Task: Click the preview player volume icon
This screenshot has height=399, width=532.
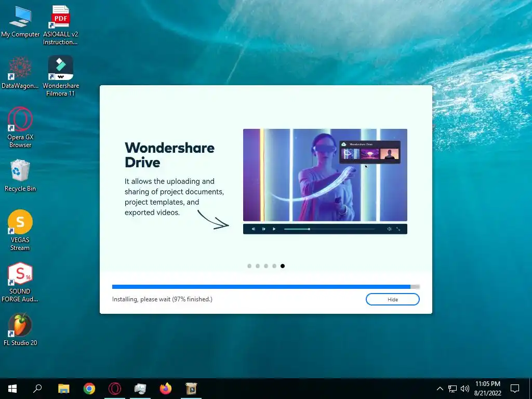Action: click(x=389, y=229)
